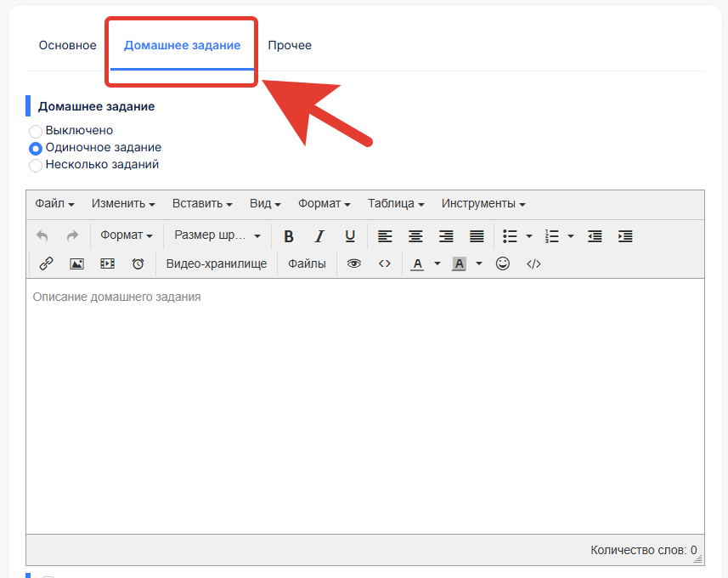This screenshot has height=578, width=728.
Task: Open the Изменить menu
Action: pos(123,203)
